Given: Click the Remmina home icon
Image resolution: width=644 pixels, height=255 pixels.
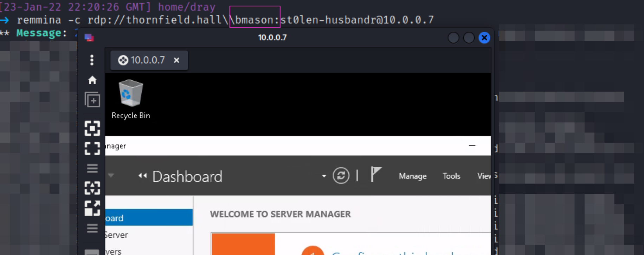Looking at the screenshot, I should [x=92, y=80].
